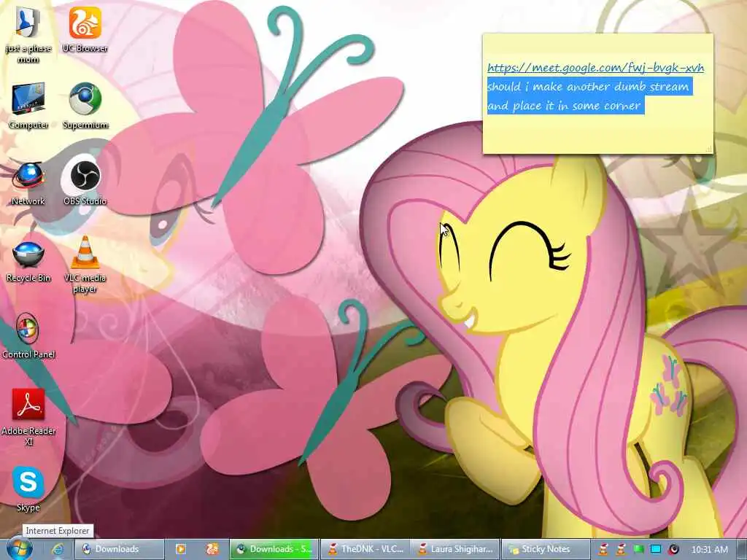Image resolution: width=747 pixels, height=560 pixels.
Task: Click the pinned Internet Explorer taskbar icon
Action: [58, 549]
